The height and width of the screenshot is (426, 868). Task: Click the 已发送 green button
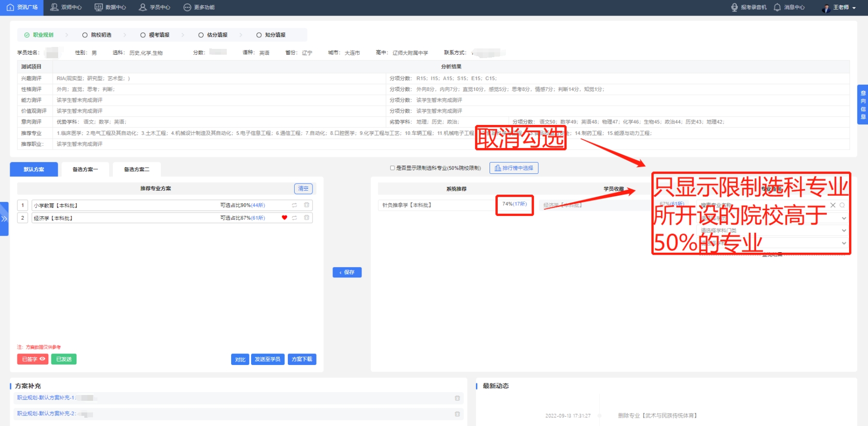(63, 359)
